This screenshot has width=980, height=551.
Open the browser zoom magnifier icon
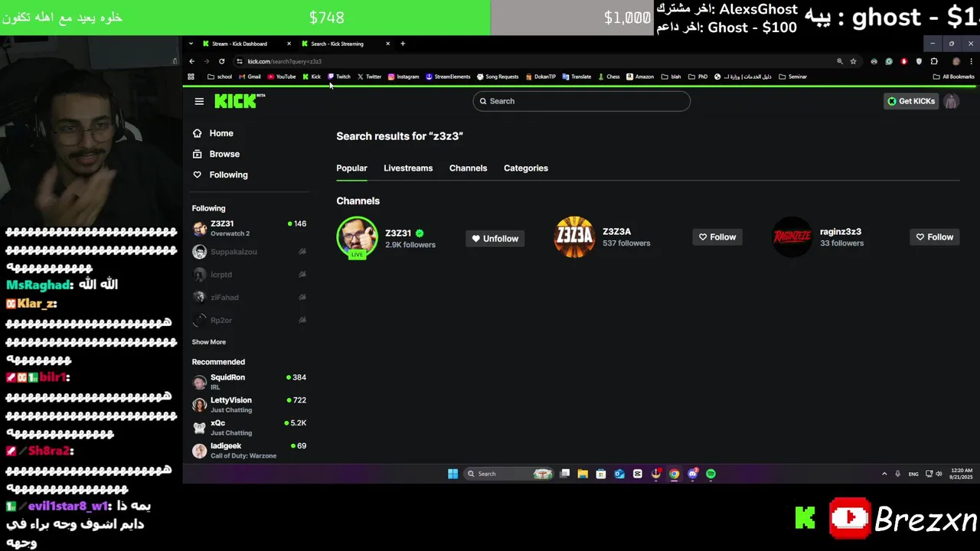click(x=839, y=61)
